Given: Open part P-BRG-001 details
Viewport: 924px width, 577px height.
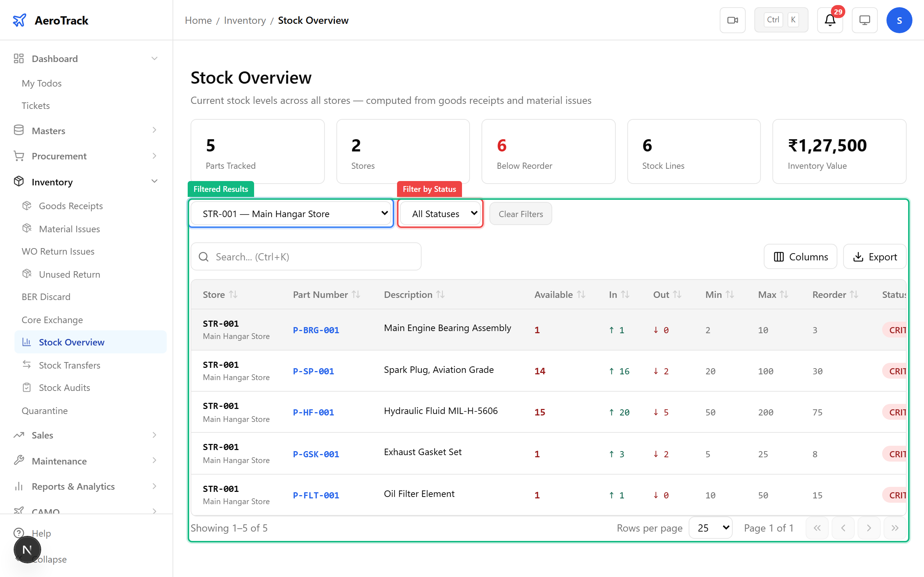Looking at the screenshot, I should [x=316, y=330].
